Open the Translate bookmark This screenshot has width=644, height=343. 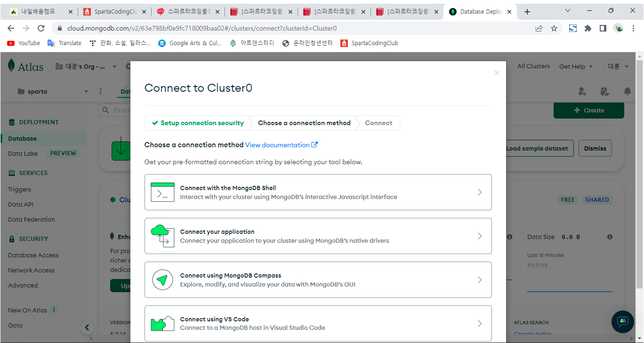[x=64, y=43]
